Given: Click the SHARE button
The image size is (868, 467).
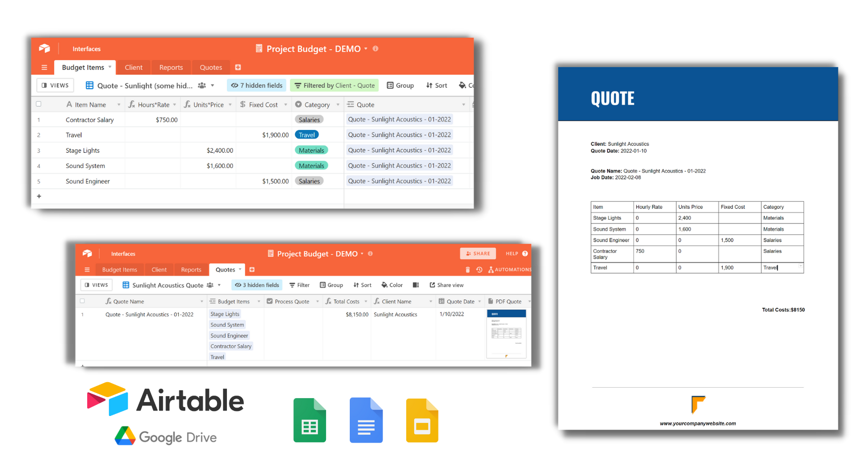Looking at the screenshot, I should coord(478,253).
